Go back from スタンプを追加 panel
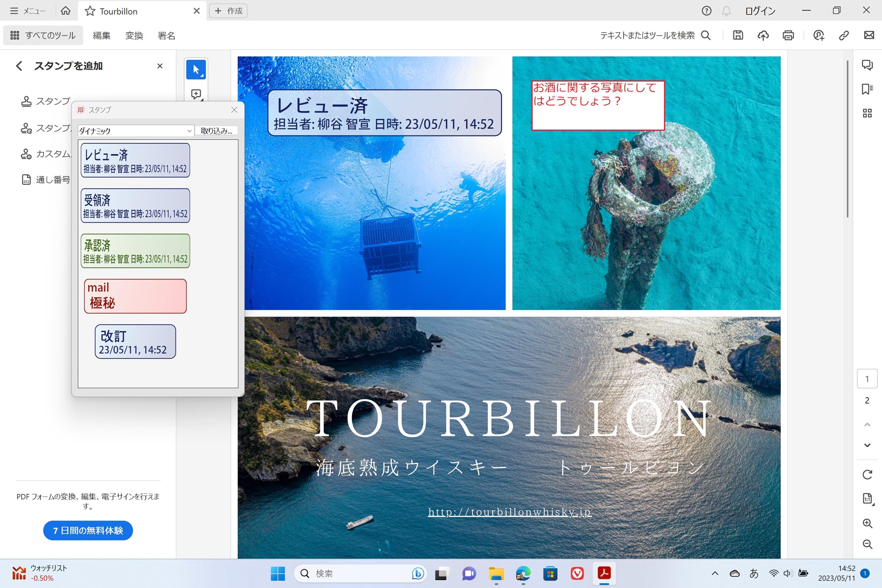Viewport: 882px width, 588px height. [x=19, y=66]
